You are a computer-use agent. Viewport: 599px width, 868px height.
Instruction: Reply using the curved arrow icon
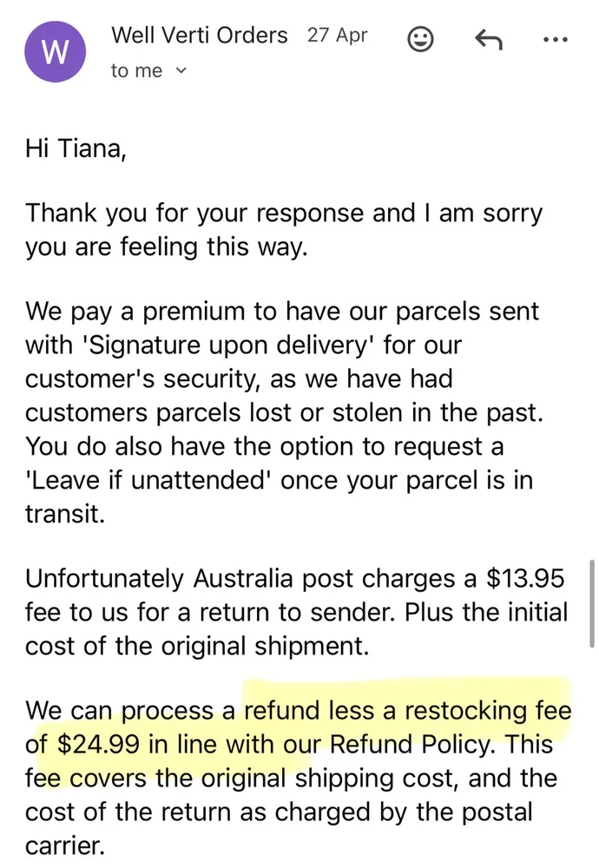click(489, 39)
